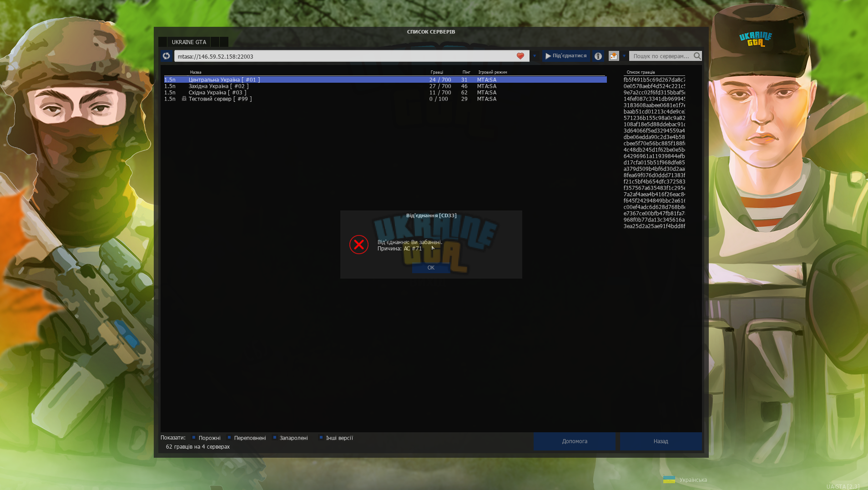Select player 3183608aabee0681e1f7 in list

coord(654,105)
